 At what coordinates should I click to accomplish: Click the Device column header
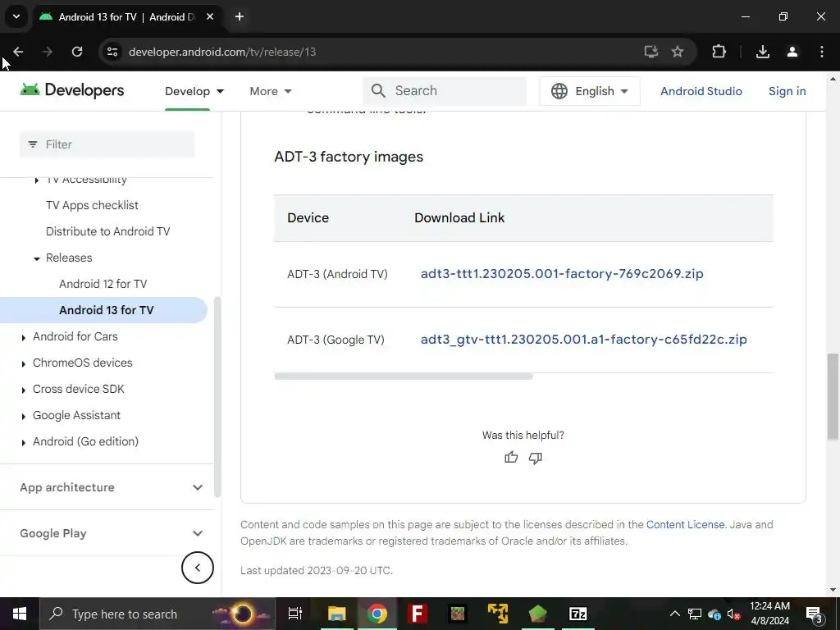point(308,218)
